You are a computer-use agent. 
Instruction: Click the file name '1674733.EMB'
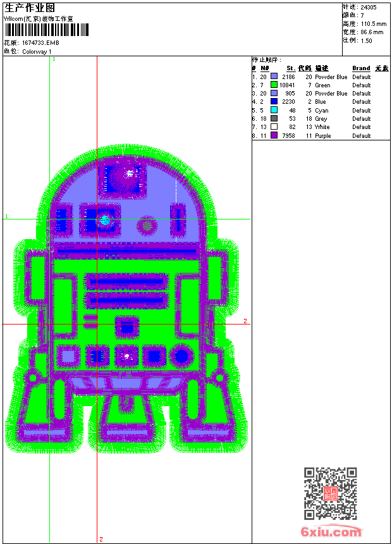(40, 42)
